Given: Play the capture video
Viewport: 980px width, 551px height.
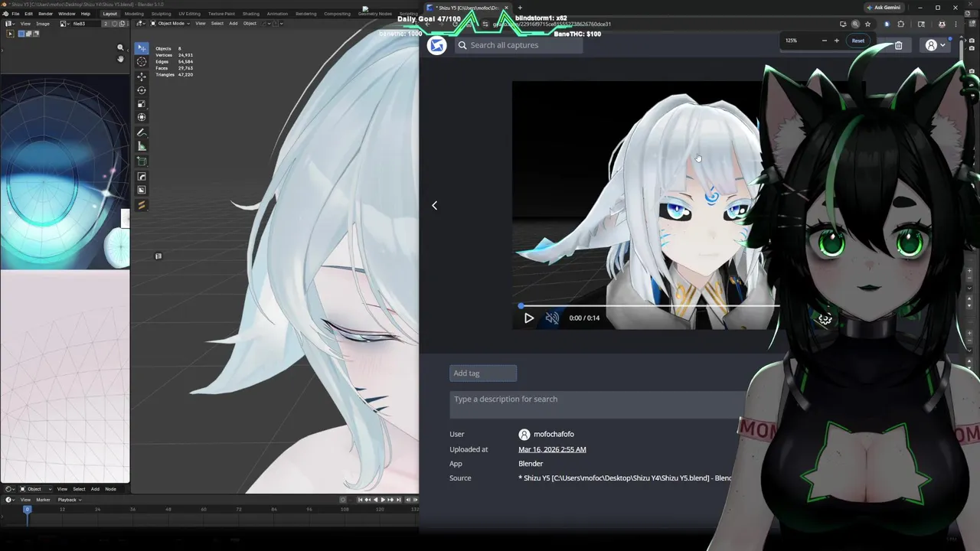Looking at the screenshot, I should (x=528, y=318).
